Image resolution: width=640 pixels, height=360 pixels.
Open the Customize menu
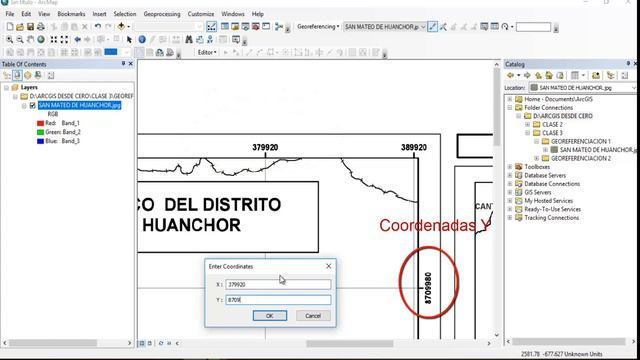click(x=201, y=14)
